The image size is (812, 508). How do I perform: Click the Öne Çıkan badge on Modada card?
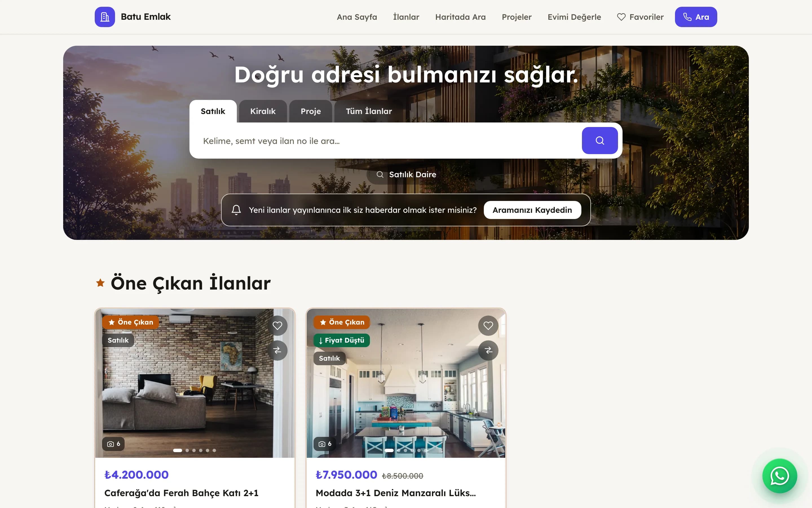[342, 322]
